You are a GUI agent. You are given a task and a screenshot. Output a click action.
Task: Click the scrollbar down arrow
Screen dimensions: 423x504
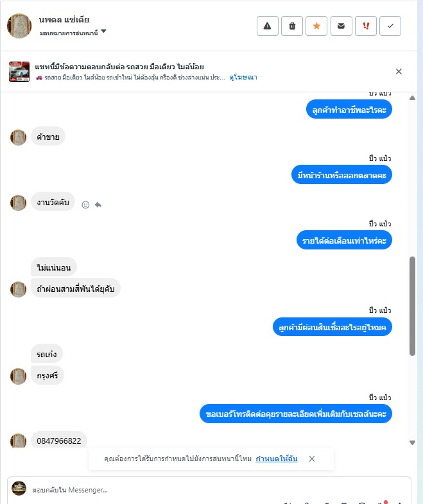(412, 442)
